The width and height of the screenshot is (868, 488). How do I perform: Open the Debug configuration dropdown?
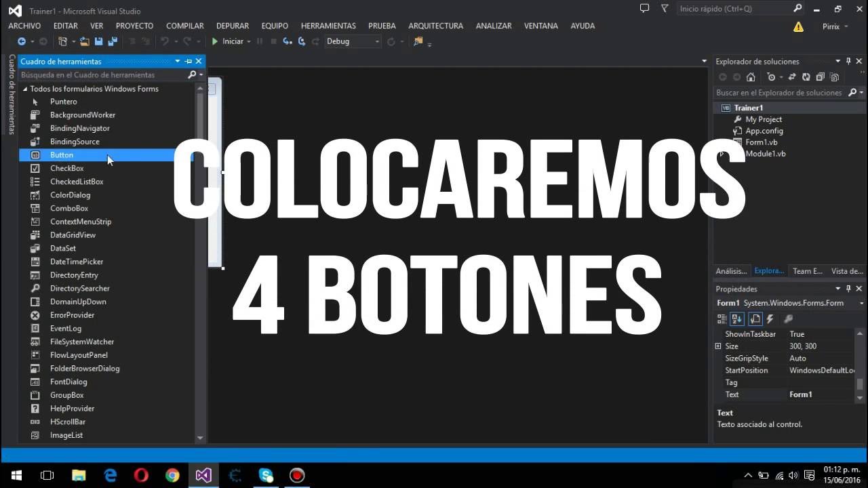[x=353, y=41]
